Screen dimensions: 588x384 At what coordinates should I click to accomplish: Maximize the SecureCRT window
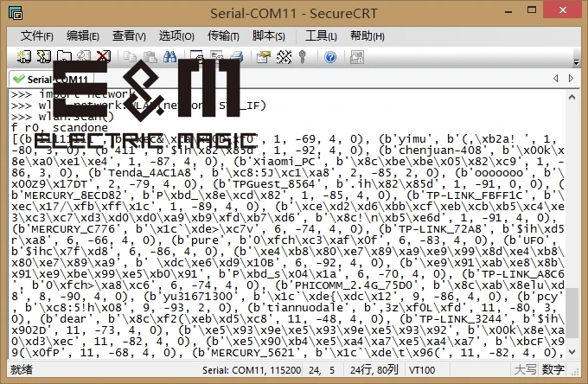click(532, 10)
